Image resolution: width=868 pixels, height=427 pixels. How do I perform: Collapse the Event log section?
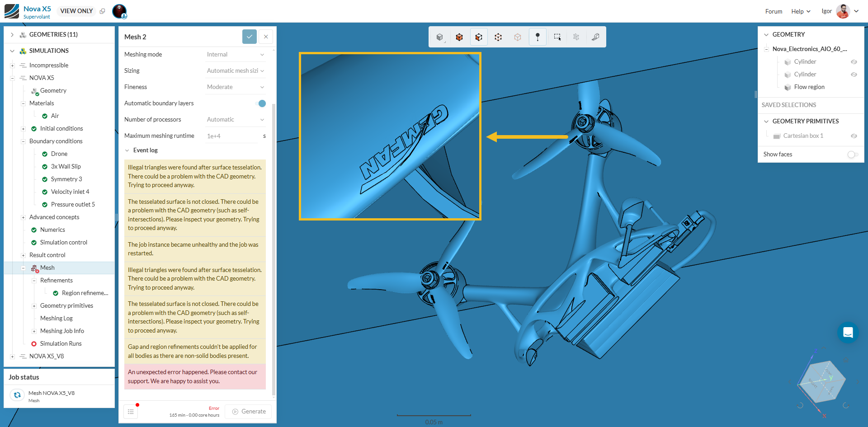(127, 150)
